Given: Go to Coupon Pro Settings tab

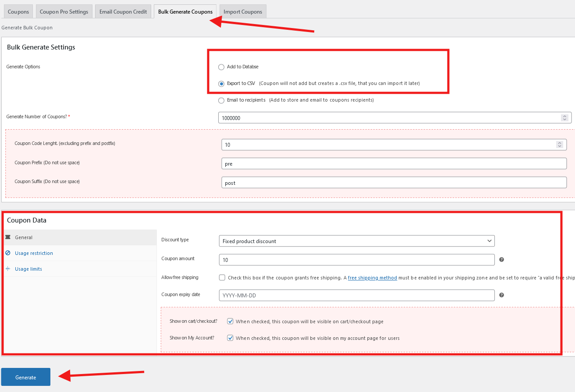Looking at the screenshot, I should [x=64, y=12].
